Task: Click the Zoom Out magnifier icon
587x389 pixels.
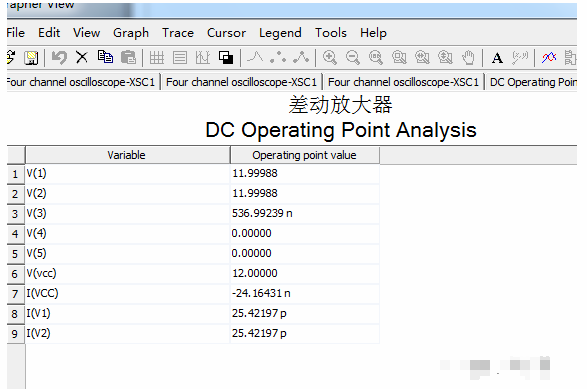Action: (353, 58)
